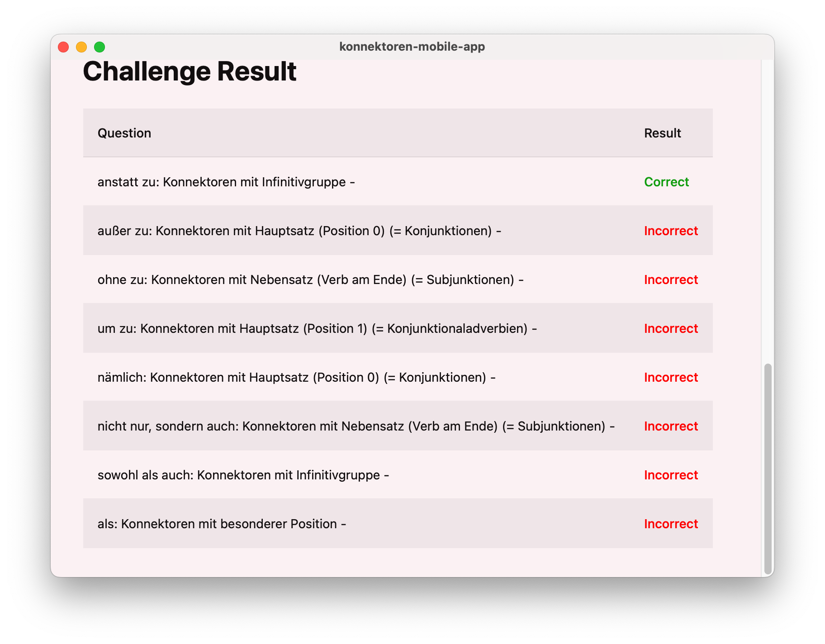Click Incorrect result beside ohne zu
825x644 pixels.
tap(671, 279)
